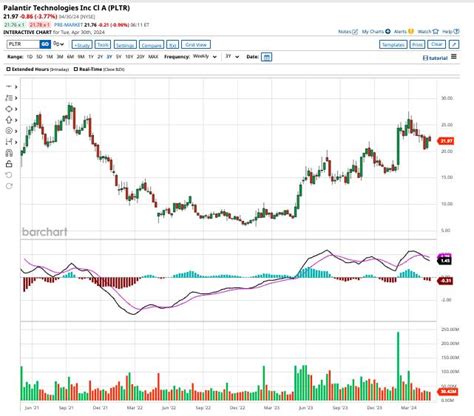Click the 1.45 MACD value label

[445, 261]
